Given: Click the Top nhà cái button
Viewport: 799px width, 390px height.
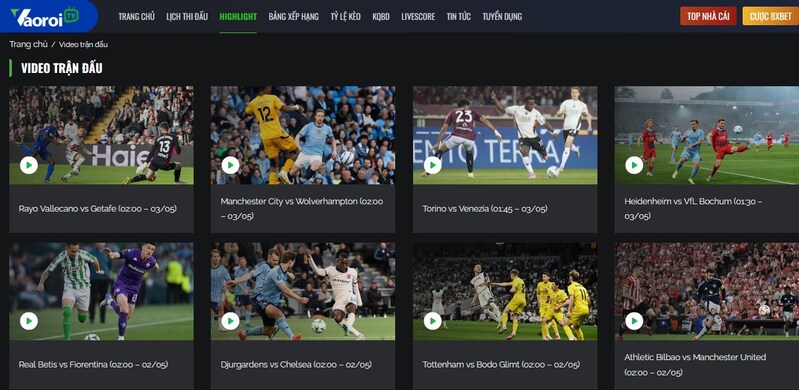Looking at the screenshot, I should point(708,16).
